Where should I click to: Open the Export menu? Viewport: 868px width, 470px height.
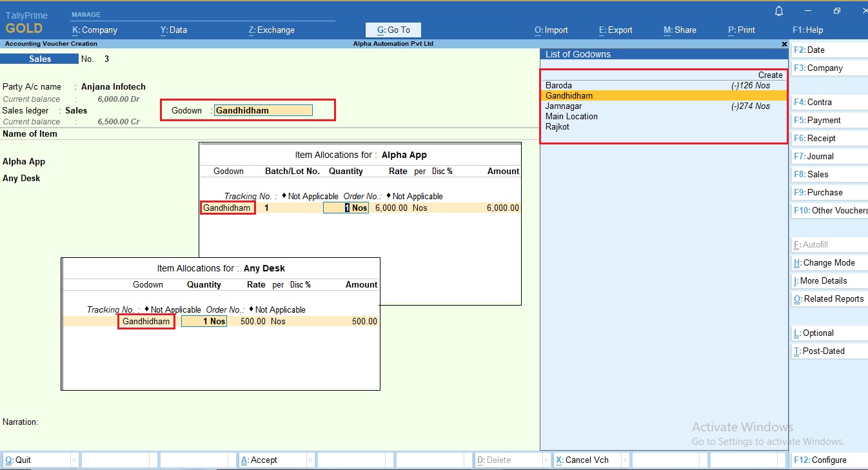(x=616, y=30)
